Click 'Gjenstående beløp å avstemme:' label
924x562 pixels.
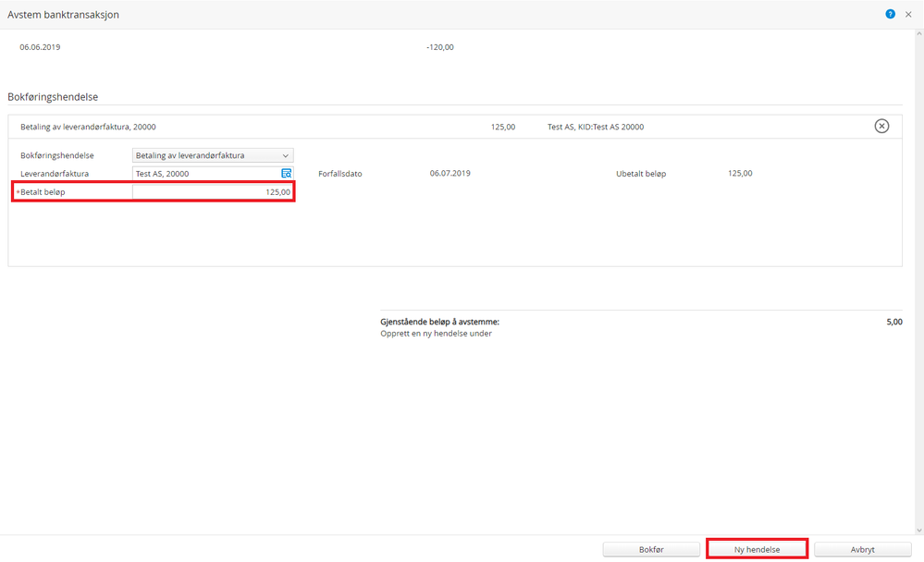coord(439,322)
